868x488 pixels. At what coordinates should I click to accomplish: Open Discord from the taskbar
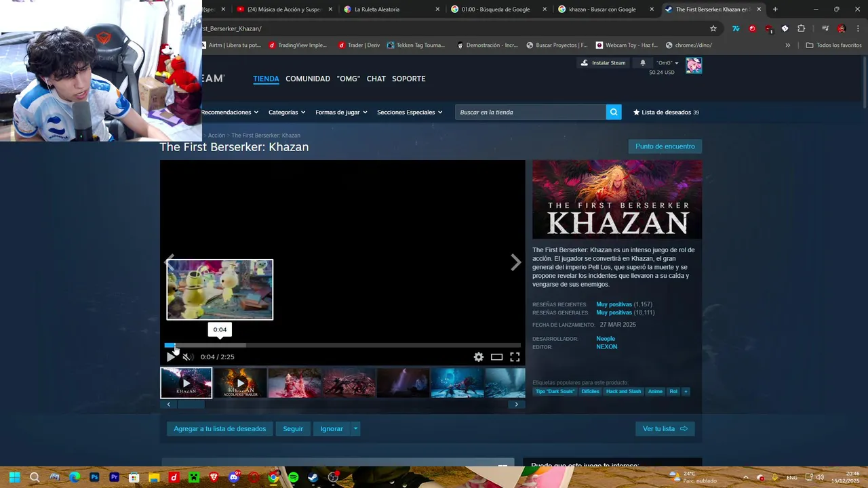click(x=234, y=477)
